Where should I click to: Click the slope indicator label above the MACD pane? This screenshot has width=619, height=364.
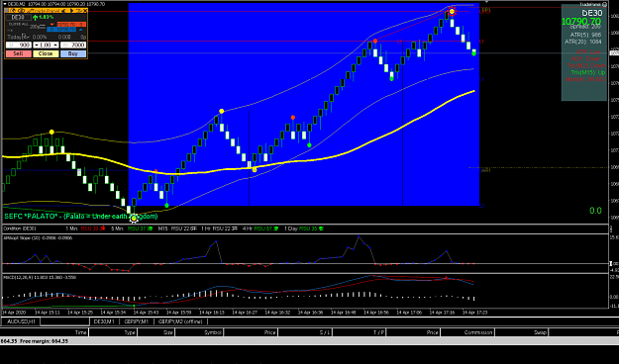click(38, 237)
